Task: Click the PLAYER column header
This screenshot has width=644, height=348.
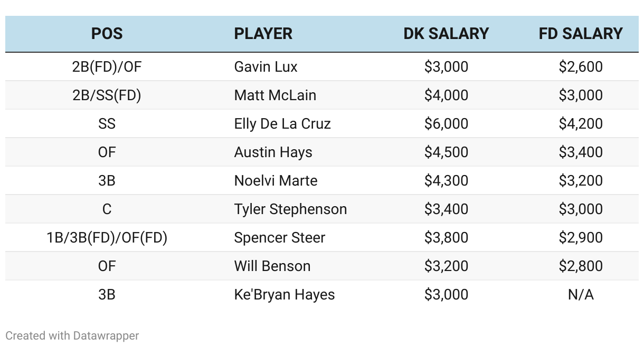Action: coord(263,34)
